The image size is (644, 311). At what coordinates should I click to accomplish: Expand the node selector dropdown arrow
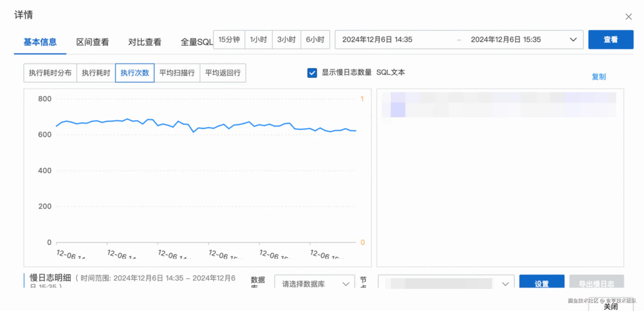point(505,284)
